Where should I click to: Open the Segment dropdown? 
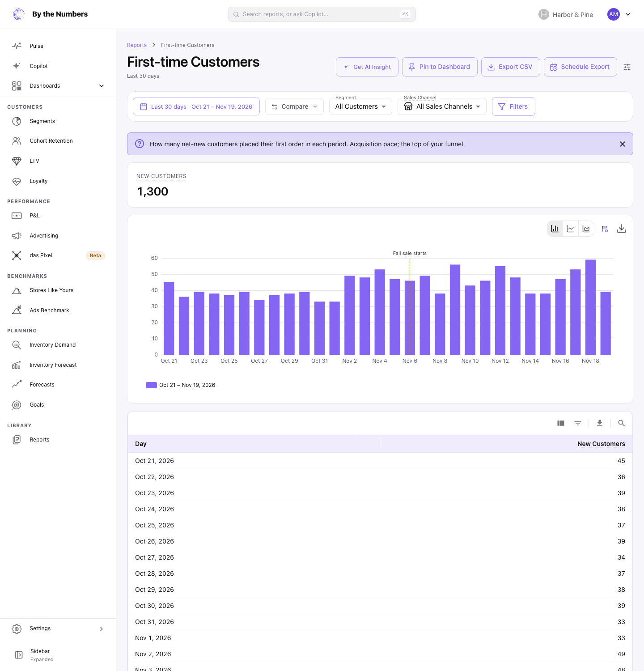[x=360, y=106]
